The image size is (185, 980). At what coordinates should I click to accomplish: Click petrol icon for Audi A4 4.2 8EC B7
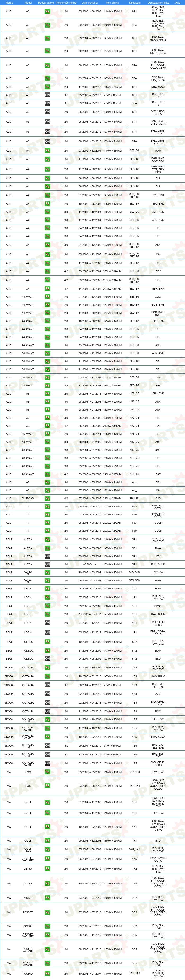[48, 289]
